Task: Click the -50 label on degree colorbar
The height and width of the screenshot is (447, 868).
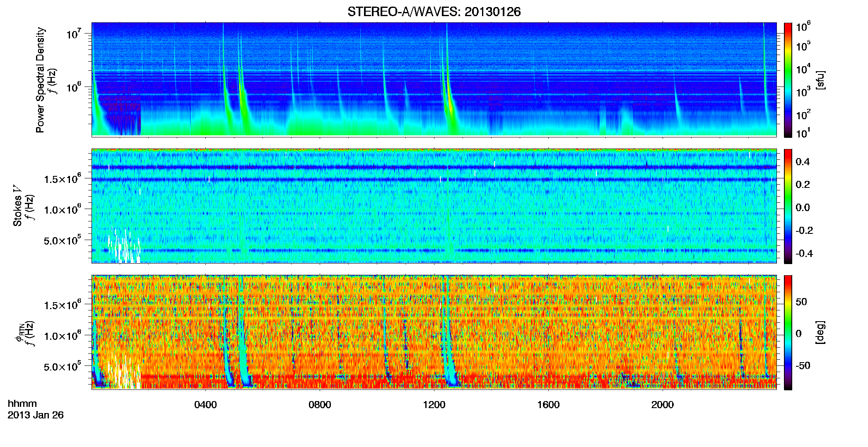Action: coord(803,365)
